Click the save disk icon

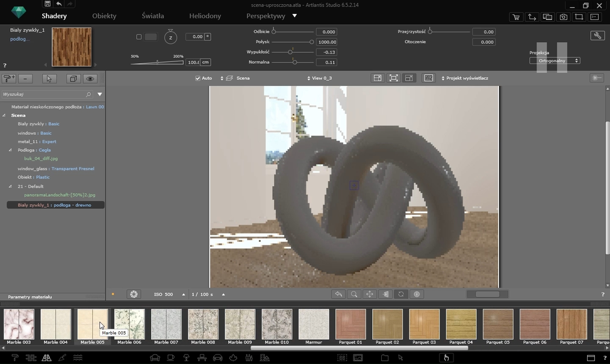47,4
